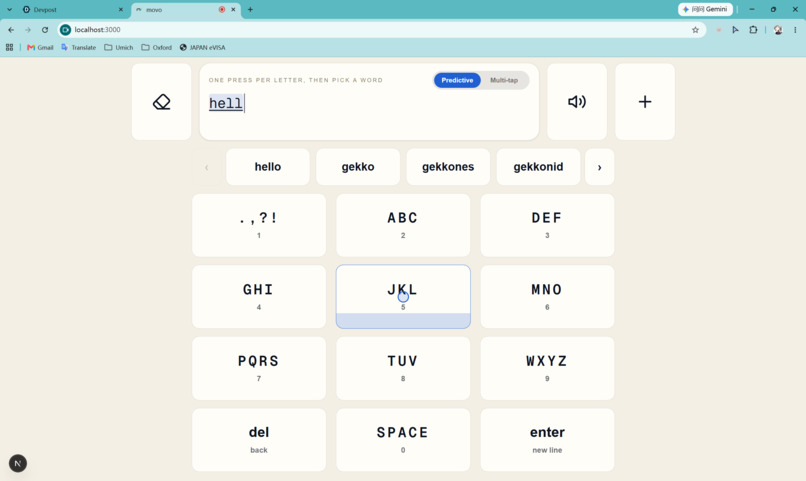Open the JAPAN eVISA bookmark
Viewport: 806px width, 481px height.
click(203, 47)
